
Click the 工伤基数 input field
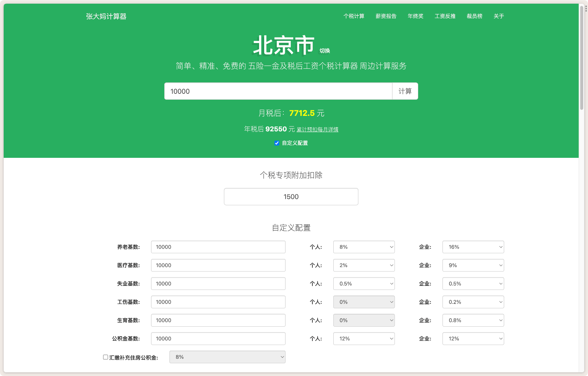click(x=218, y=302)
